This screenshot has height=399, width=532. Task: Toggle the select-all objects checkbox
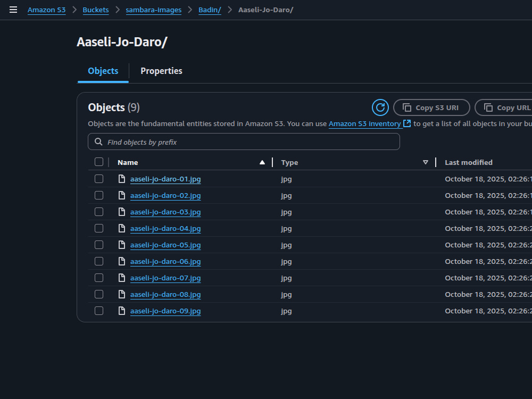tap(99, 162)
